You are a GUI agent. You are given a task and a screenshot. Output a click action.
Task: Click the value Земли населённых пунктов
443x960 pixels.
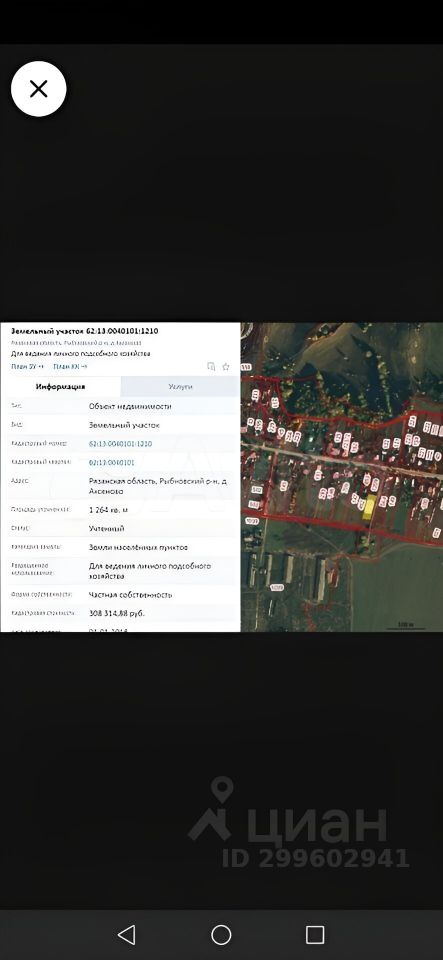click(x=138, y=547)
